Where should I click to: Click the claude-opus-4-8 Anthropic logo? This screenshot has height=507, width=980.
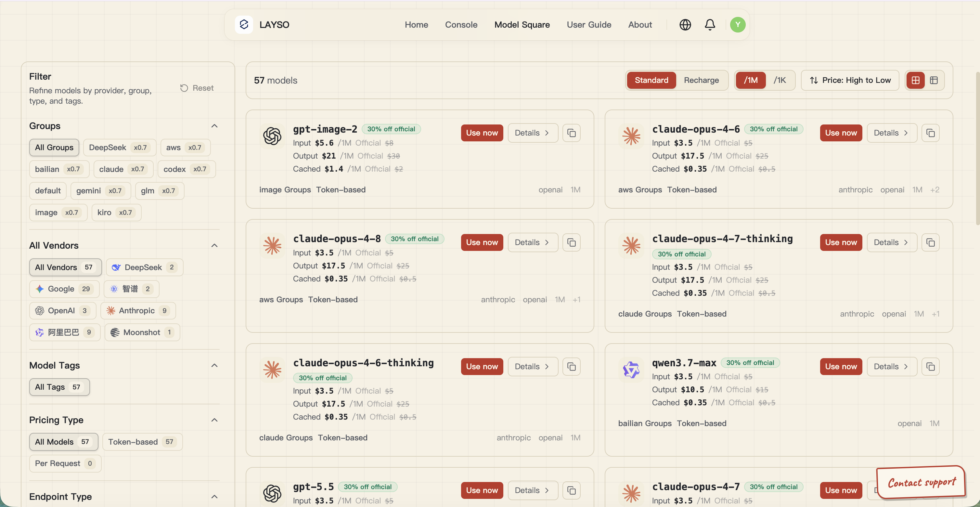coord(272,245)
